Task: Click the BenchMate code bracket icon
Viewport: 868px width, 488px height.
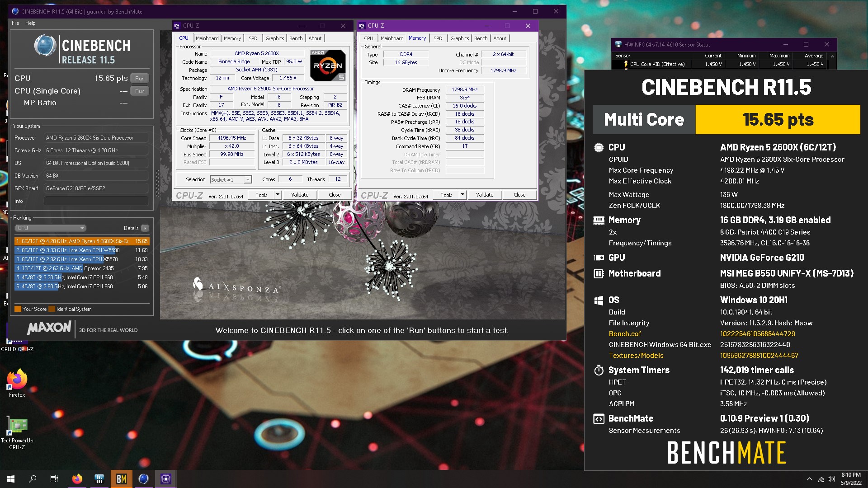Action: point(599,419)
